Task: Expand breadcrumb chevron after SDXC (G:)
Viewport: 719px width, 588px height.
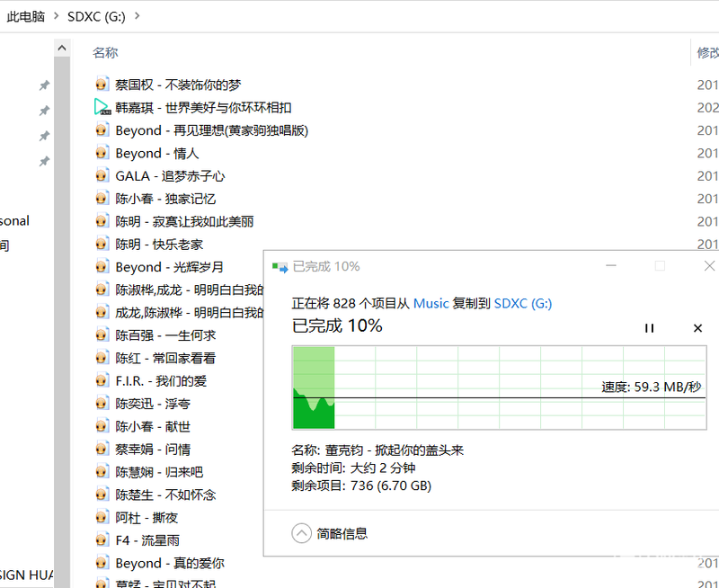Action: point(137,16)
